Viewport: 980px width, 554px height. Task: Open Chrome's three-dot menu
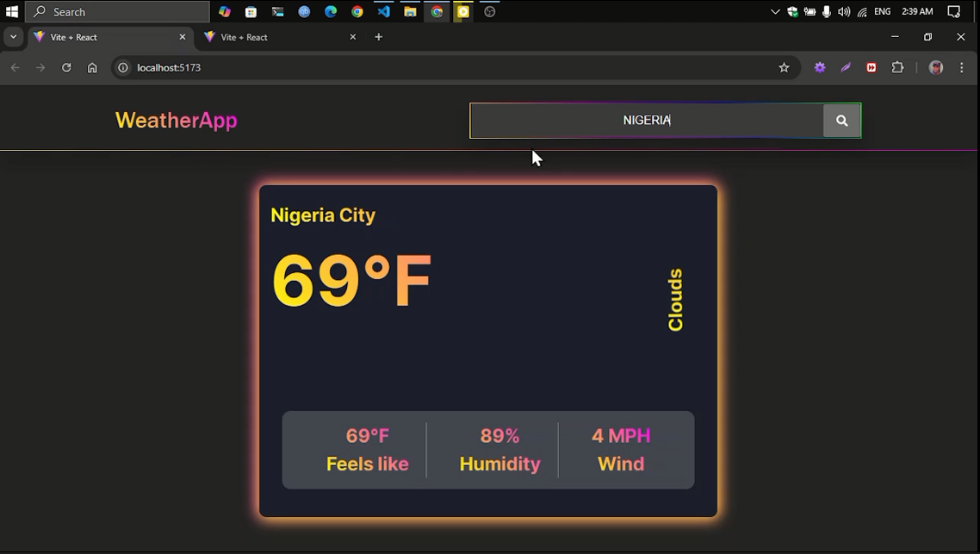(x=961, y=67)
